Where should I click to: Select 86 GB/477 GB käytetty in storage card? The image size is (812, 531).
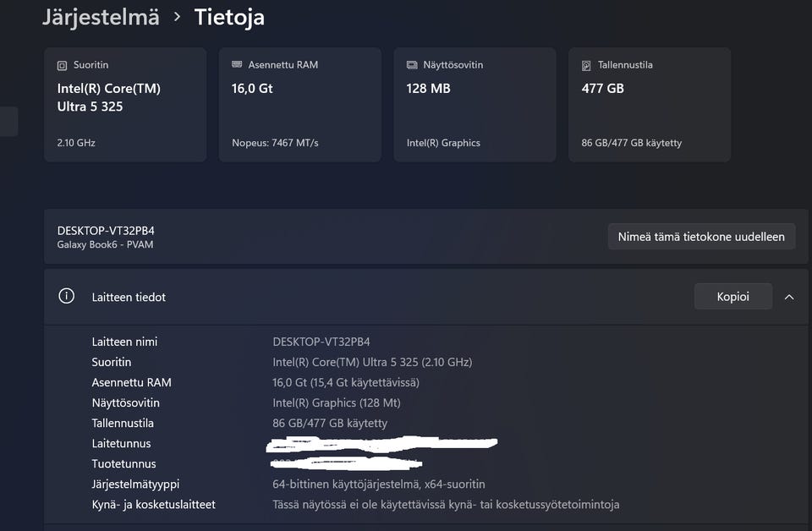pyautogui.click(x=631, y=143)
